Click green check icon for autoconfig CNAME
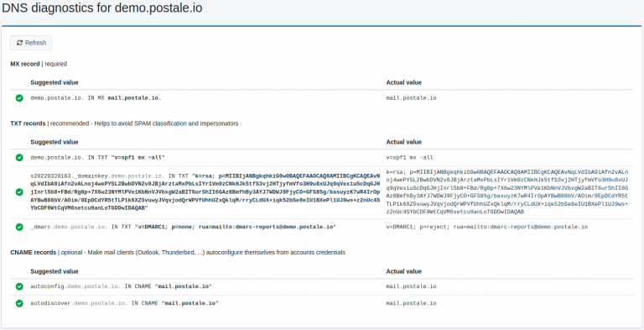This screenshot has height=330, width=644. 19,286
